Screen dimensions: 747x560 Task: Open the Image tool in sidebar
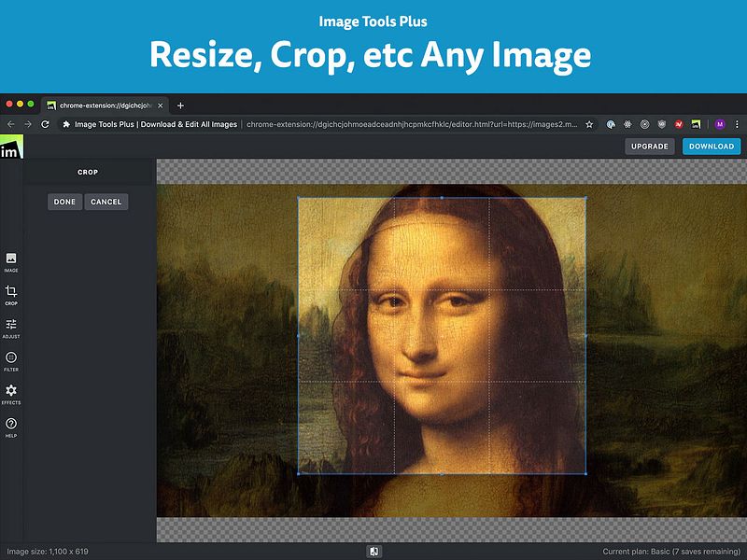(11, 262)
